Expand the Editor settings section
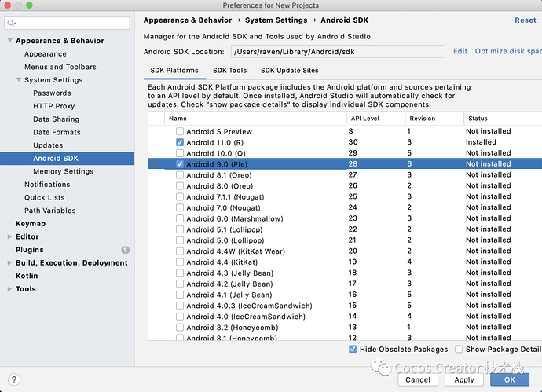 [x=9, y=236]
